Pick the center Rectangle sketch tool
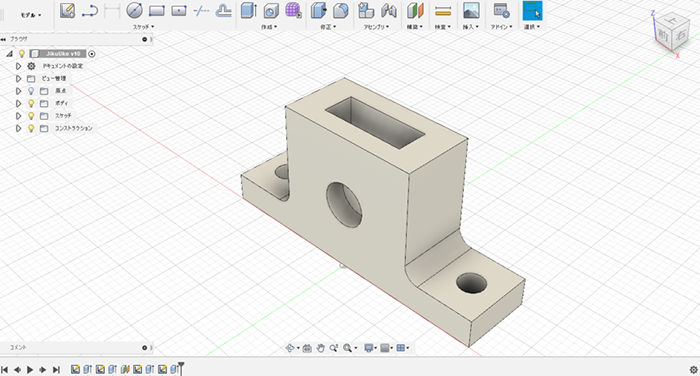 pyautogui.click(x=179, y=11)
